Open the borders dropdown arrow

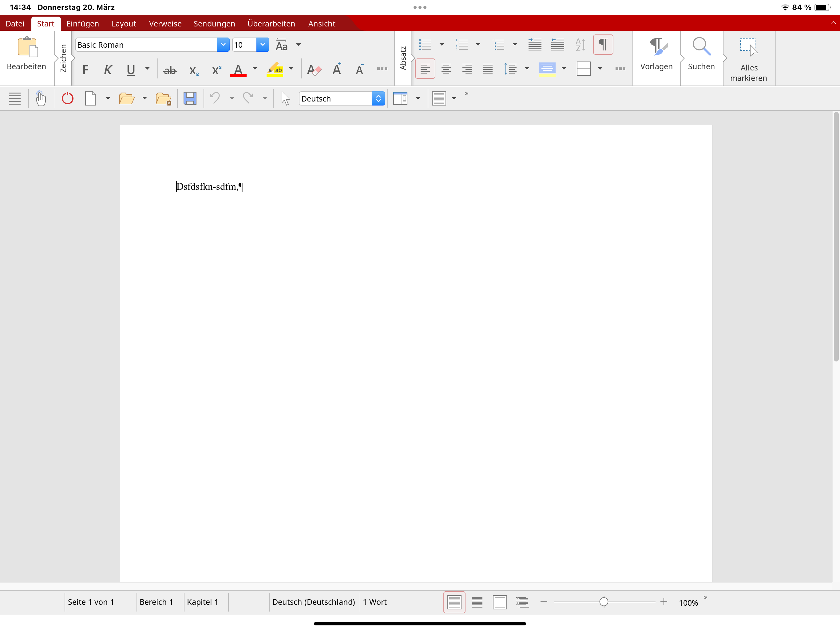[x=600, y=69]
